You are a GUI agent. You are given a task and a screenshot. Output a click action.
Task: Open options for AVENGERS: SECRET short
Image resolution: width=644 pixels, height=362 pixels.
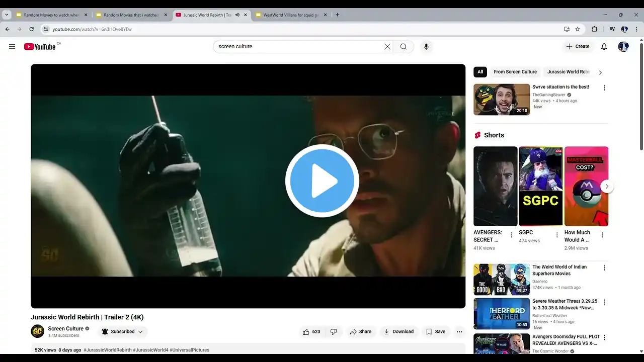point(512,235)
